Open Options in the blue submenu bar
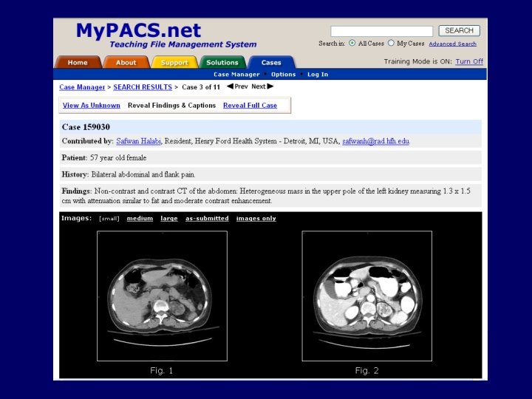This screenshot has width=532, height=399. pos(283,75)
